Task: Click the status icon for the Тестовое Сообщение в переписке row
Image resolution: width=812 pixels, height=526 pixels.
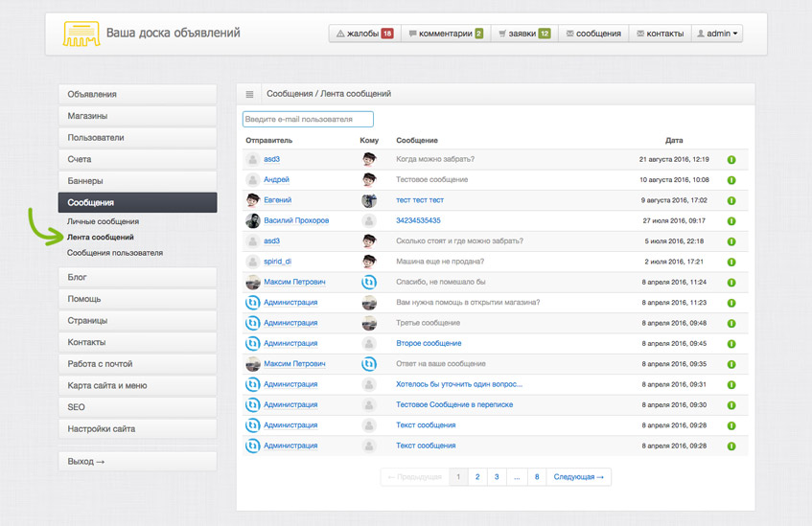Action: pyautogui.click(x=731, y=405)
